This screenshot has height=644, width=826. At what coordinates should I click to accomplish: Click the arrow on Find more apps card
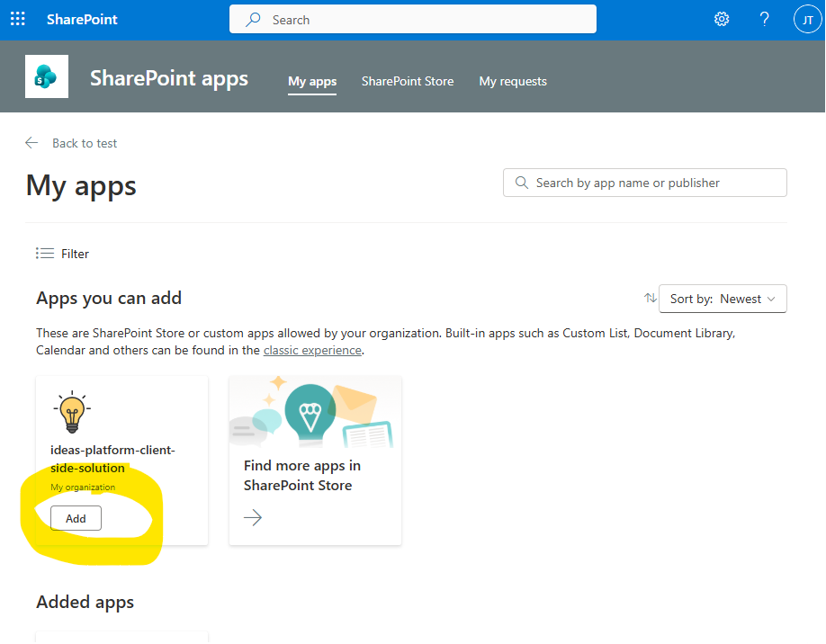point(253,517)
